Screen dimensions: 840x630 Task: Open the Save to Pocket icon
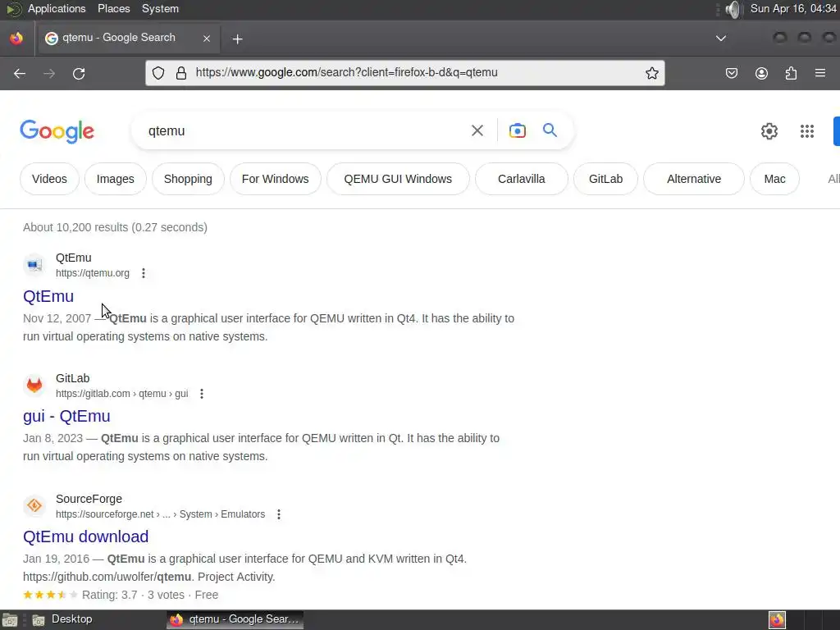(x=732, y=73)
